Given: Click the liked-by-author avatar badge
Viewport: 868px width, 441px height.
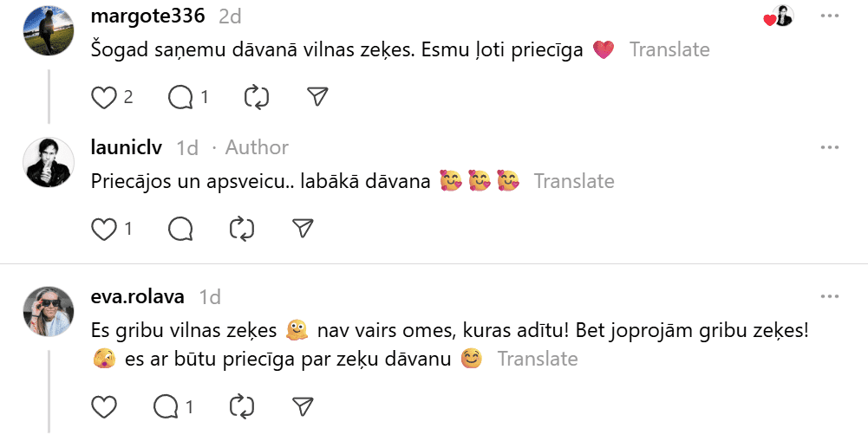Looking at the screenshot, I should (x=780, y=16).
